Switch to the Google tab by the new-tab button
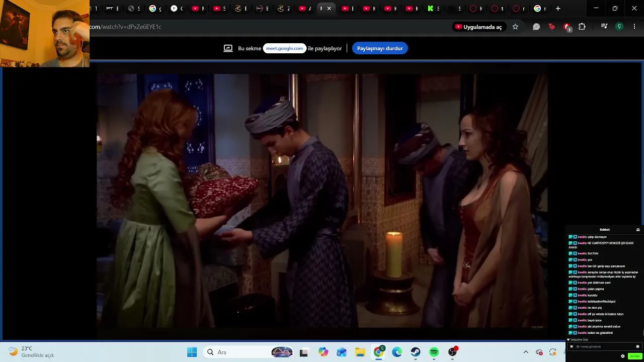The width and height of the screenshot is (644, 362). coord(540,8)
